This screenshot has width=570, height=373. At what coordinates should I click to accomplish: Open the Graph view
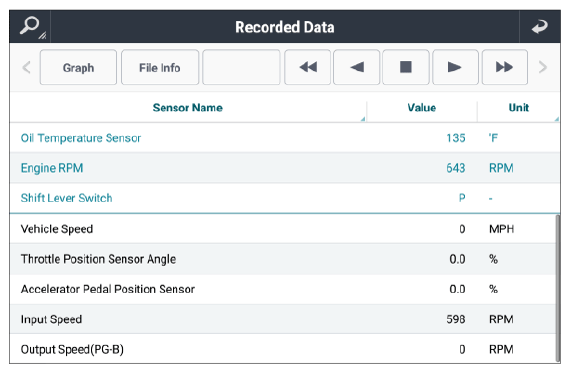[78, 67]
